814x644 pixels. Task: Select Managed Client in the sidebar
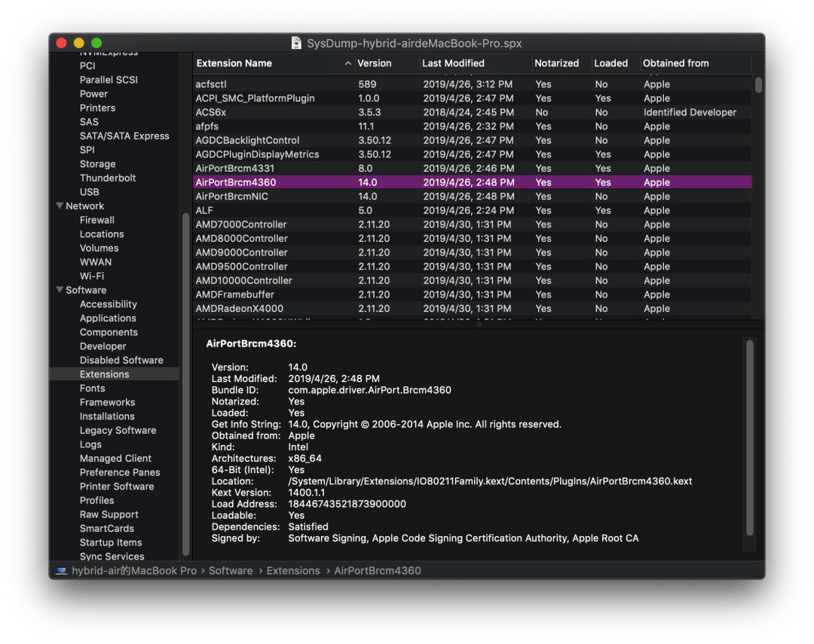[116, 458]
